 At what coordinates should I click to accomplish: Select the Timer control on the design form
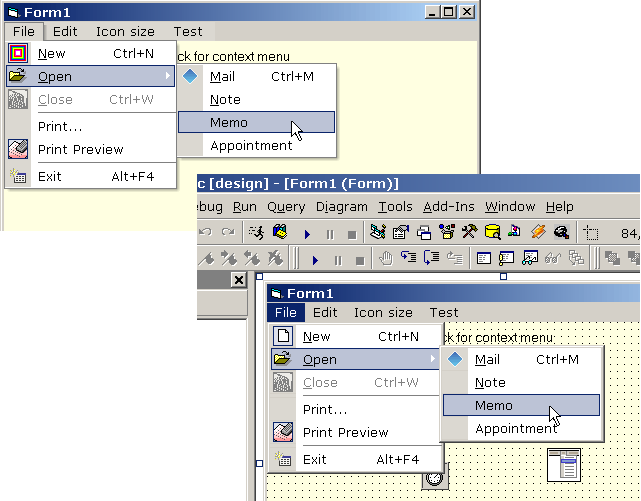tap(434, 479)
